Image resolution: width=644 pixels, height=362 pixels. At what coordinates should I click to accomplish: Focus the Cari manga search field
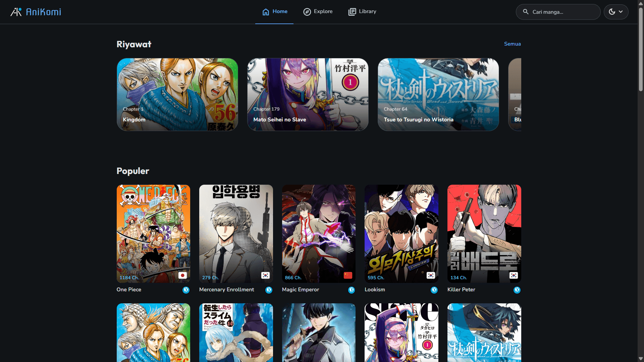pyautogui.click(x=558, y=12)
